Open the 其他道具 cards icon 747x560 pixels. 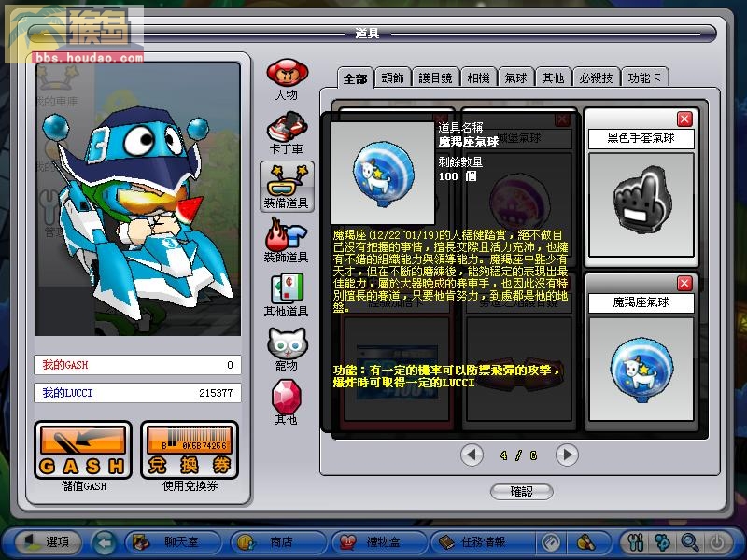(287, 295)
